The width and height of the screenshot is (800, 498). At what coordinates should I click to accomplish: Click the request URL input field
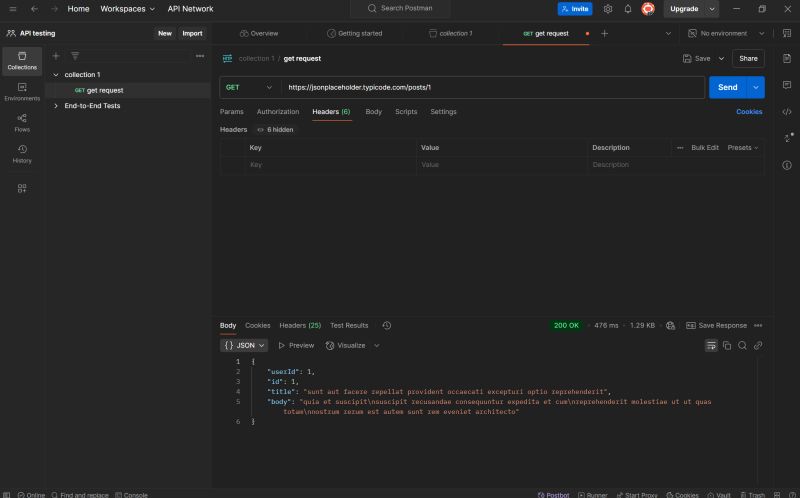[x=493, y=87]
